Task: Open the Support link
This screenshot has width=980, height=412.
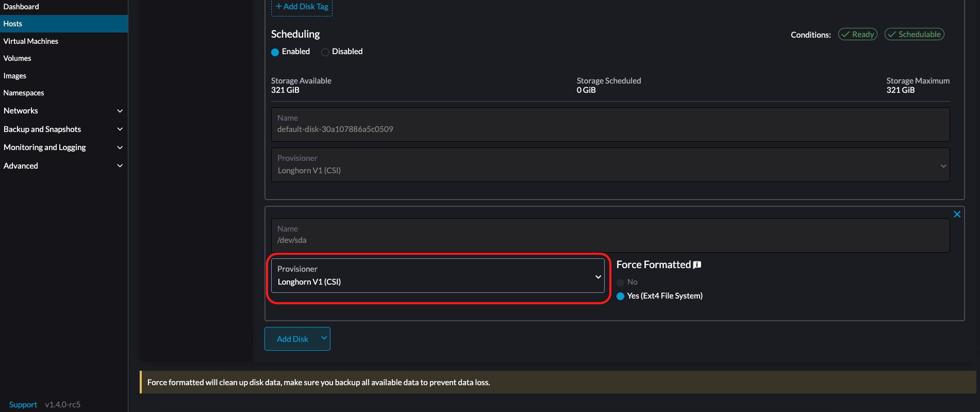Action: (x=23, y=405)
